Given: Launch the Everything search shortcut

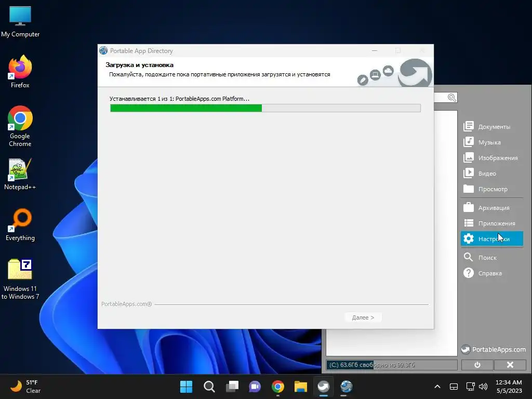Looking at the screenshot, I should click(20, 224).
